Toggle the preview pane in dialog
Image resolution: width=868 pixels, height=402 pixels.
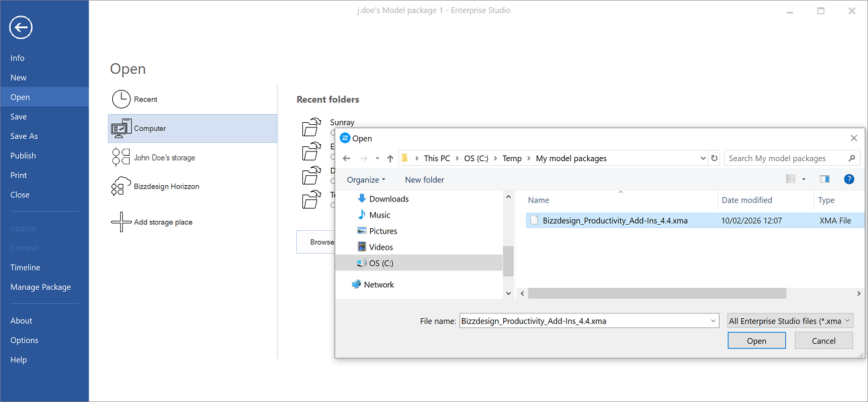tap(824, 179)
